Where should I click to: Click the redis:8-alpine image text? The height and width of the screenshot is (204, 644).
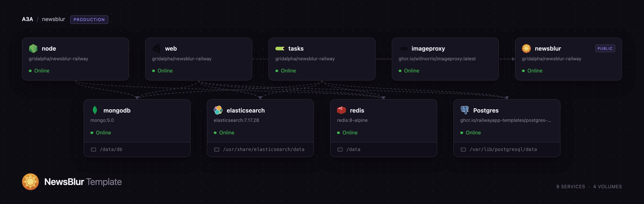352,120
